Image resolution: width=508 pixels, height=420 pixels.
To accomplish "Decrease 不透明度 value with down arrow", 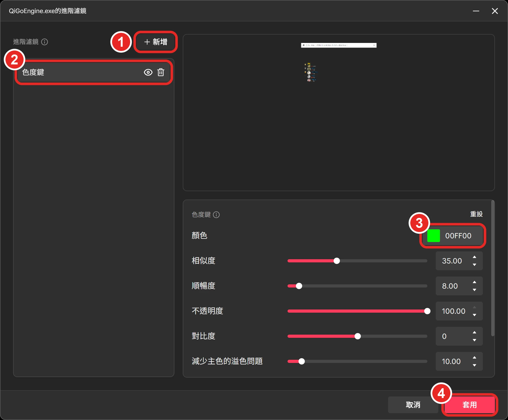I will [x=474, y=315].
